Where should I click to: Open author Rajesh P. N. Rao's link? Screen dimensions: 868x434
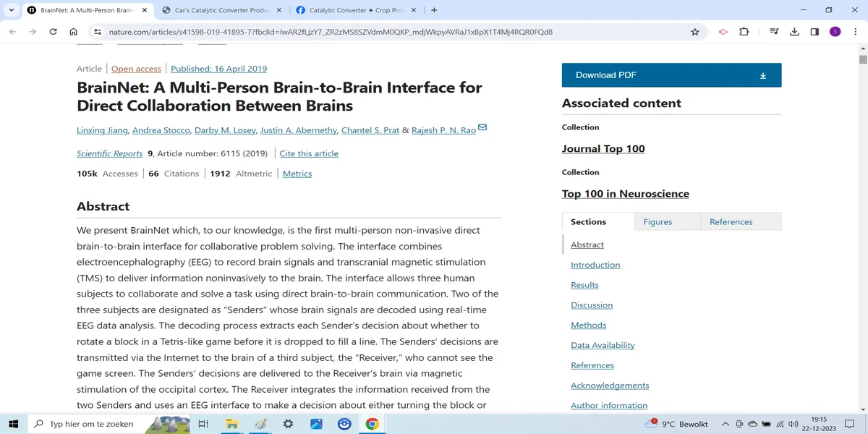click(x=443, y=130)
